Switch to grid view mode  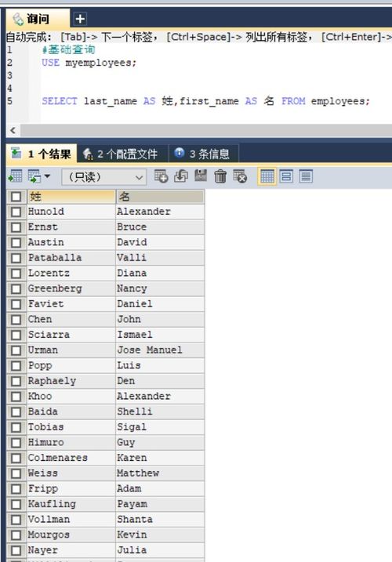click(267, 176)
